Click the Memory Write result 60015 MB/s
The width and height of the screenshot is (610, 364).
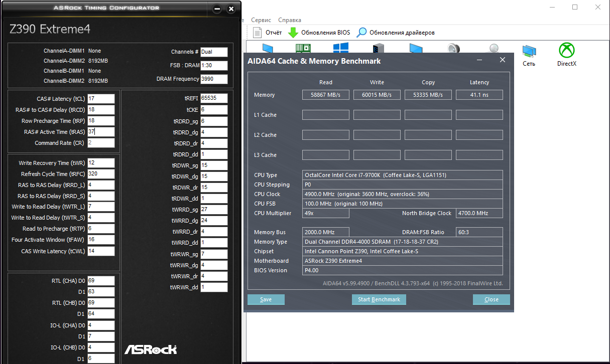[x=377, y=95]
